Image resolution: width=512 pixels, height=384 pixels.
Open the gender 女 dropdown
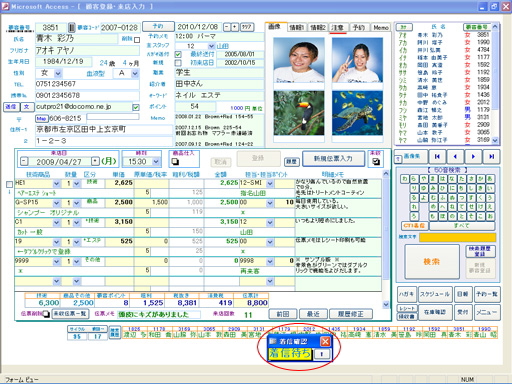(x=58, y=73)
